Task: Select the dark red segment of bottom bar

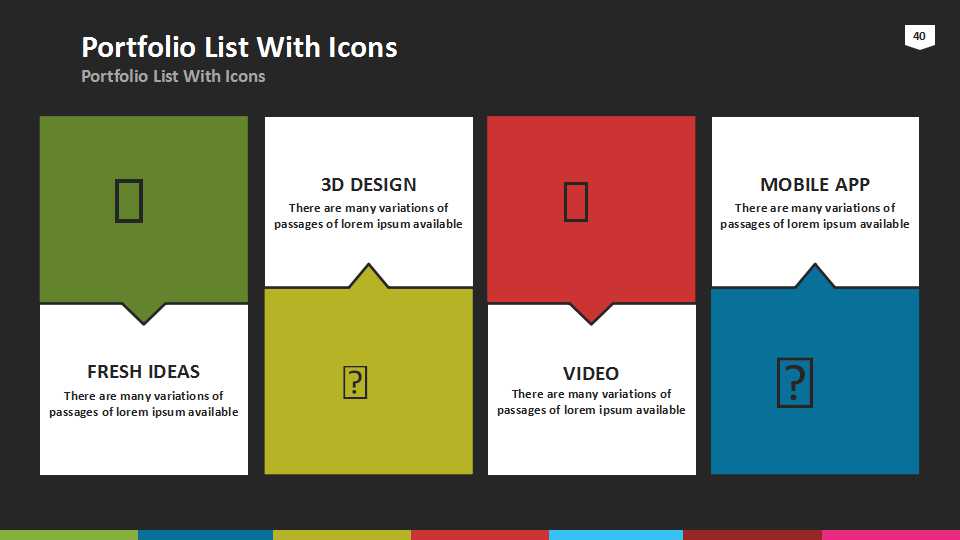Action: [752, 534]
